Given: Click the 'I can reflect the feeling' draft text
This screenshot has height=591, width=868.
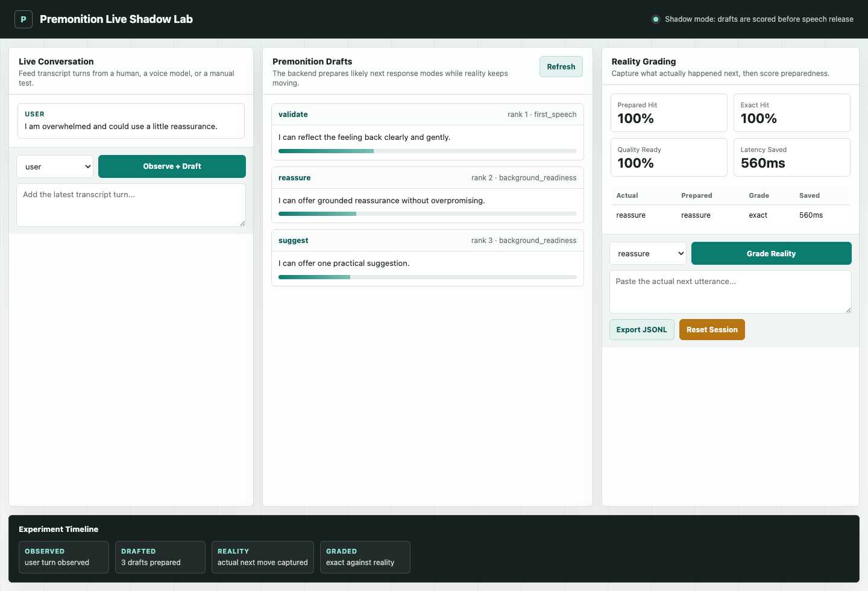Looking at the screenshot, I should tap(365, 137).
